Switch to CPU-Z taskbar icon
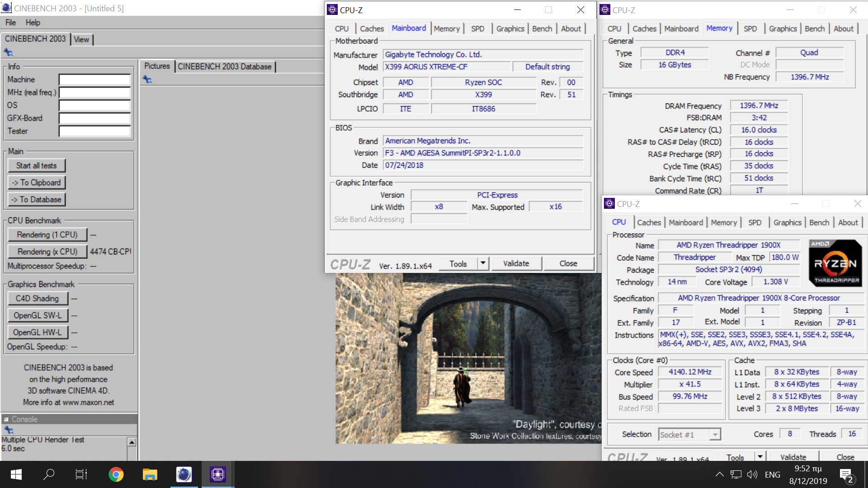Screen dimensions: 868x488 [217, 474]
